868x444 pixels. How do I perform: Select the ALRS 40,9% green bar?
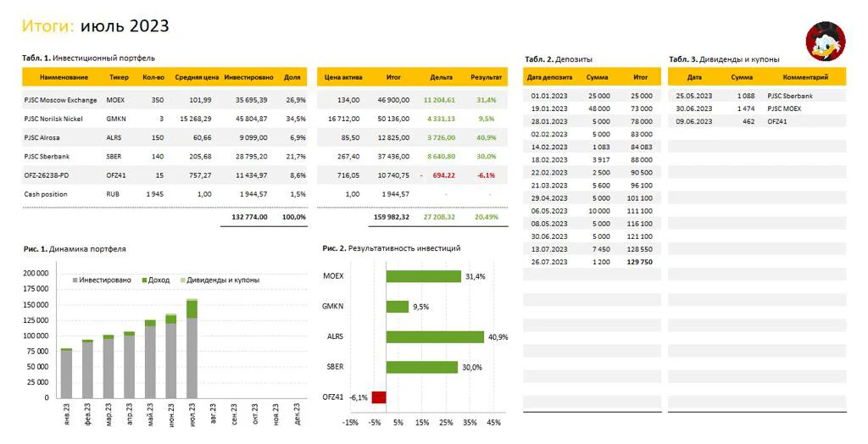pos(435,336)
